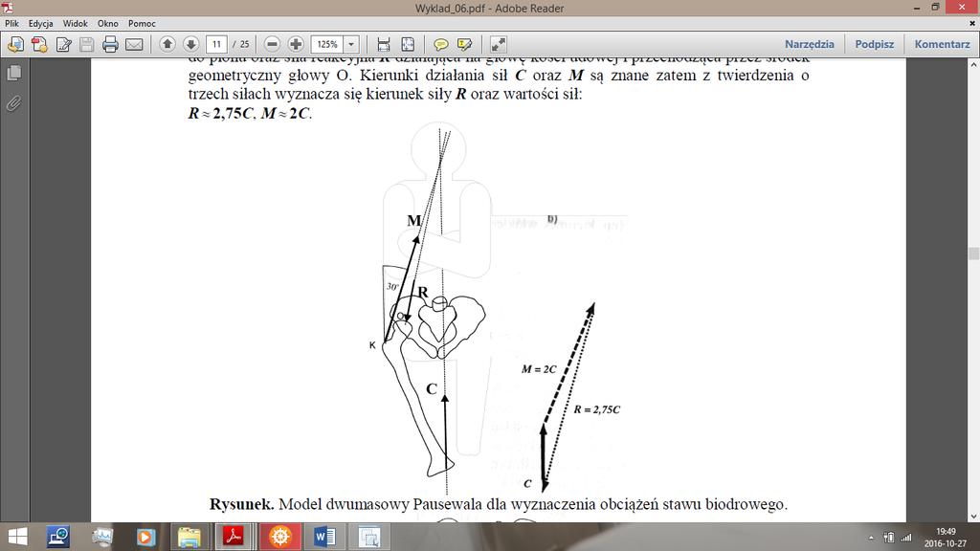Viewport: 980px width, 551px height.
Task: Zoom in with the plus button
Action: pyautogui.click(x=297, y=44)
